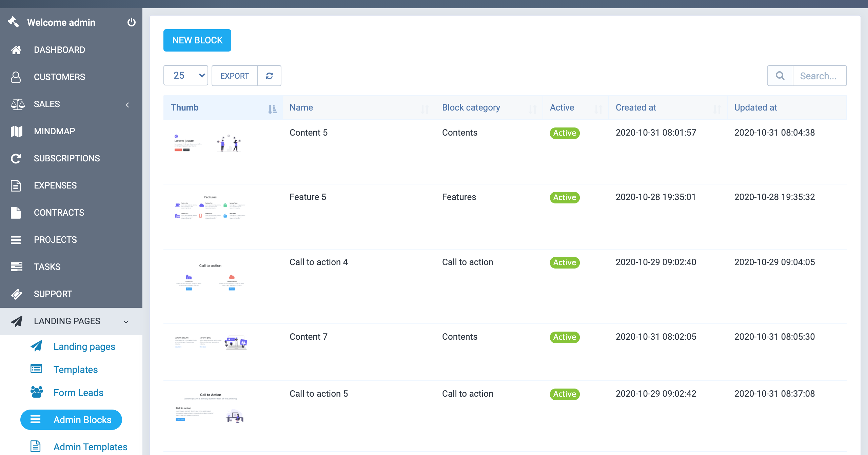Viewport: 868px width, 455px height.
Task: Click the Support ticket icon
Action: click(x=16, y=294)
